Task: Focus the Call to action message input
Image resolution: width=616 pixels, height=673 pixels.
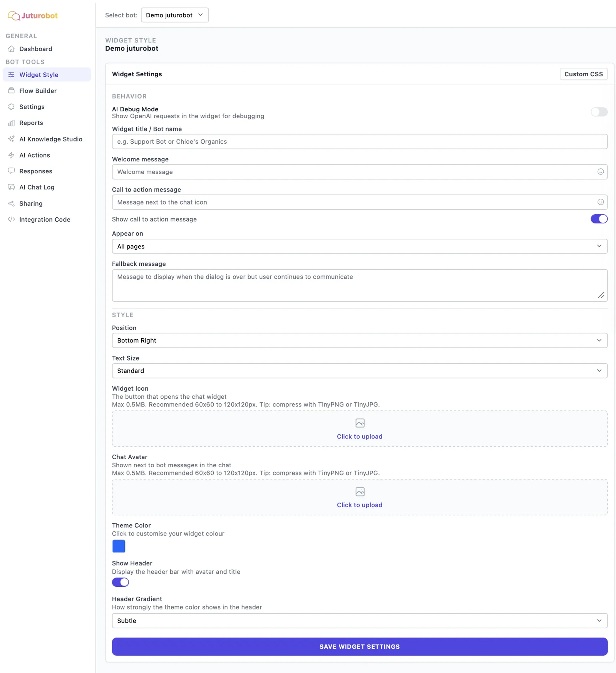Action: [360, 202]
